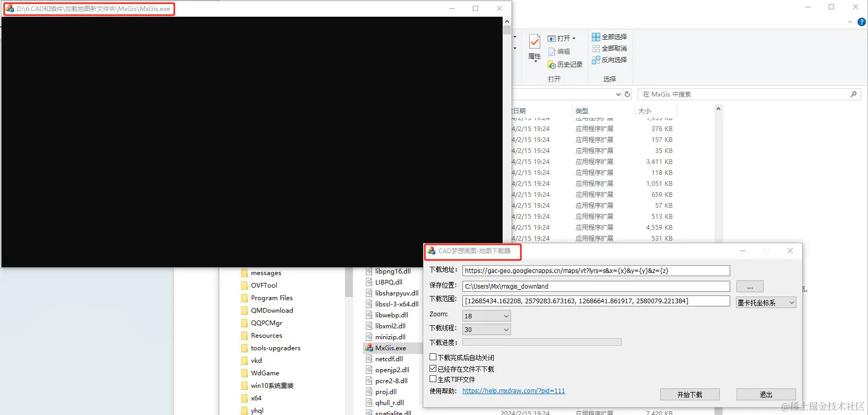
Task: Invert selection with 反向选择
Action: point(609,60)
